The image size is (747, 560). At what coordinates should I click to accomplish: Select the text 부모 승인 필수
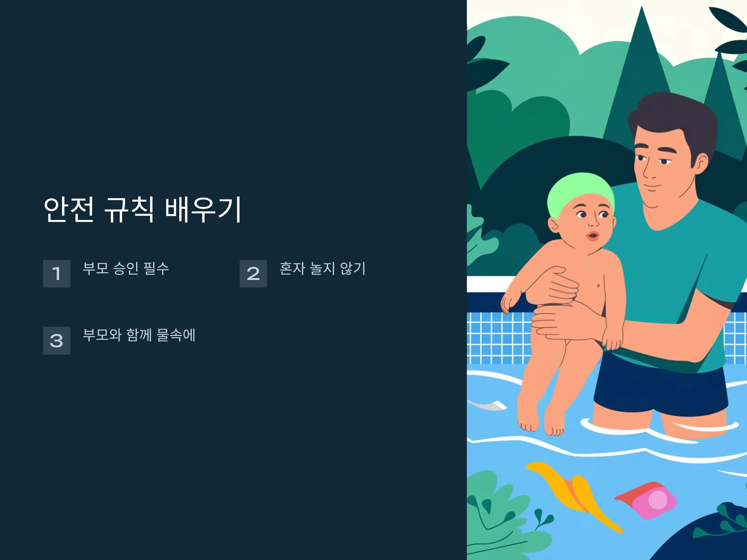[x=126, y=268]
